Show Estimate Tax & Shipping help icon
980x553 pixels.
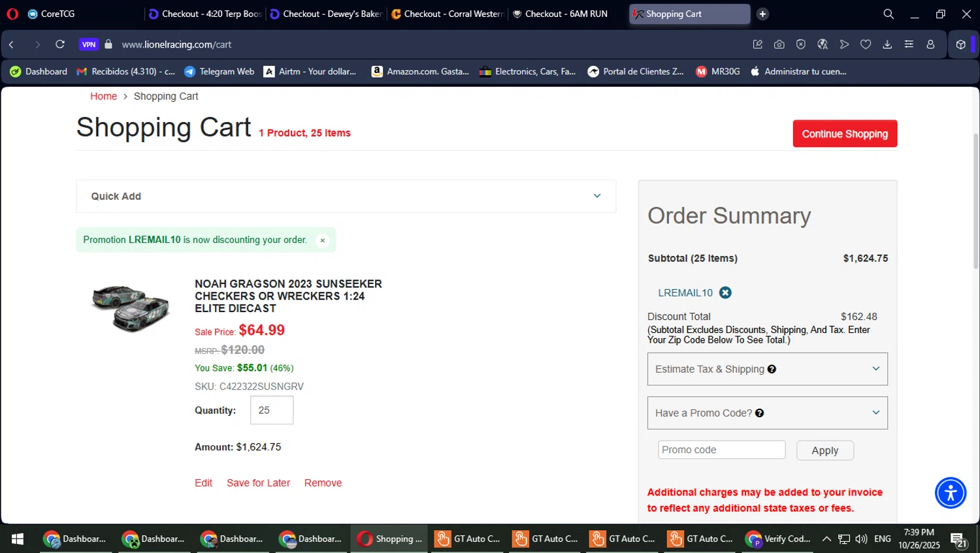(x=772, y=369)
